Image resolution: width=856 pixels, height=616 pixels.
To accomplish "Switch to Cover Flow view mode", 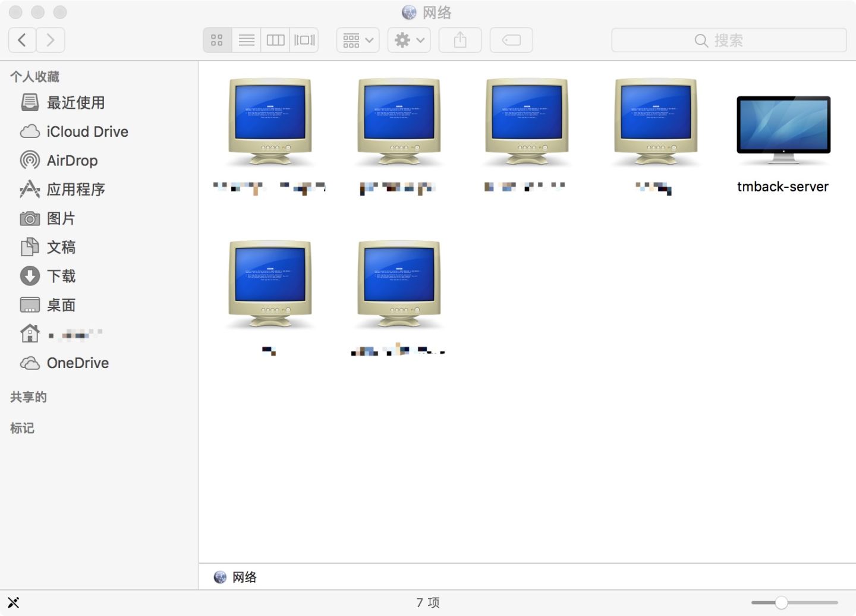I will tap(304, 40).
